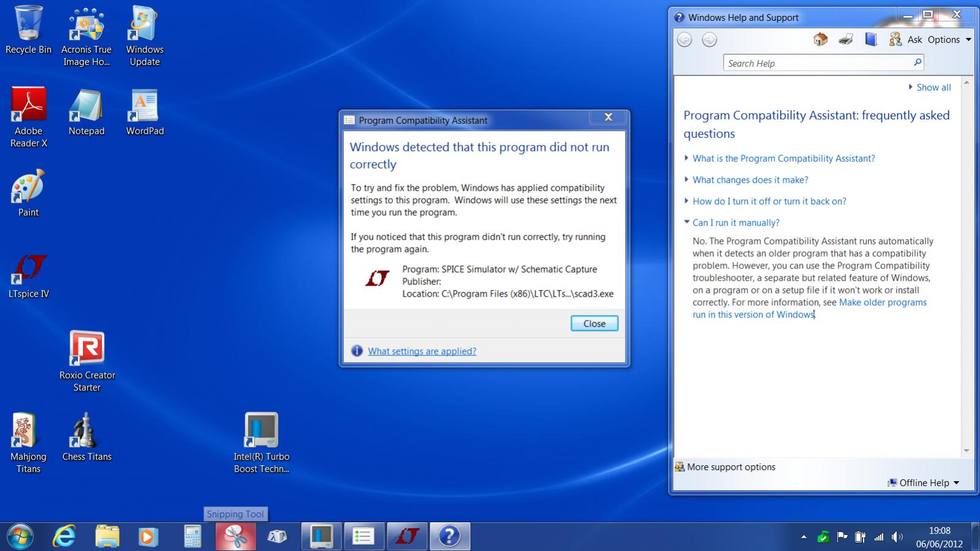Click Help home icon in Help window
Viewport: 980px width, 551px height.
click(x=820, y=40)
